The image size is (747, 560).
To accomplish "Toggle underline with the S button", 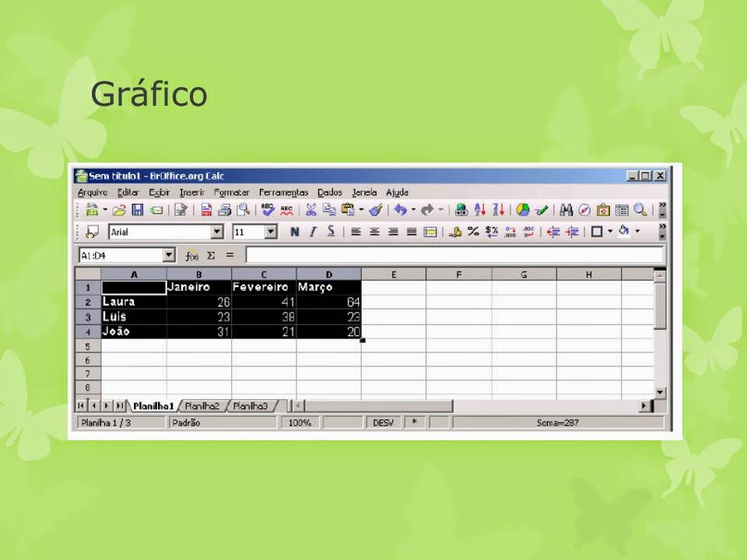I will point(331,232).
